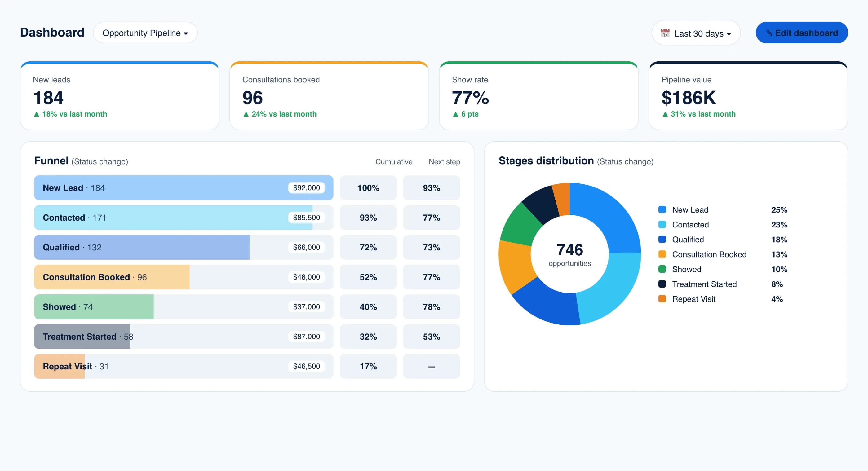Screen dimensions: 868x471
Task: Select the Show rate summary card
Action: pos(539,96)
